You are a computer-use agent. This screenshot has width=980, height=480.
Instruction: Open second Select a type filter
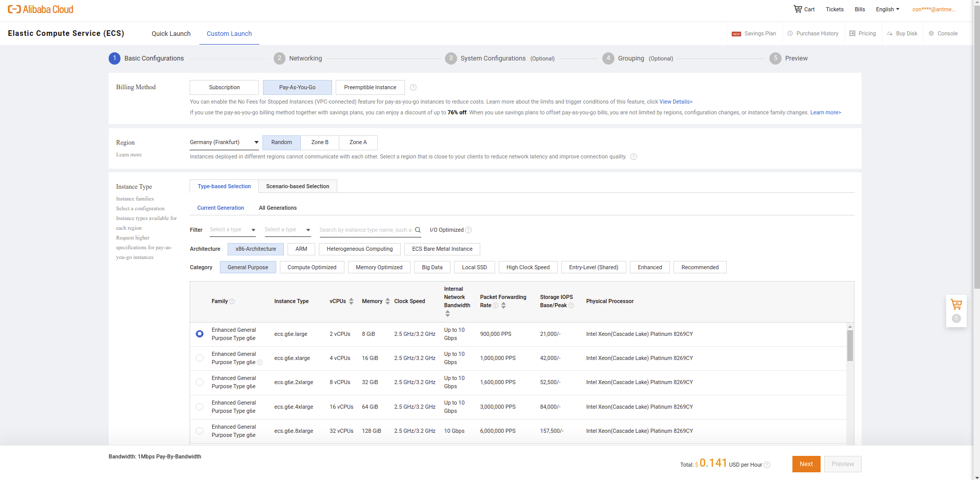288,230
